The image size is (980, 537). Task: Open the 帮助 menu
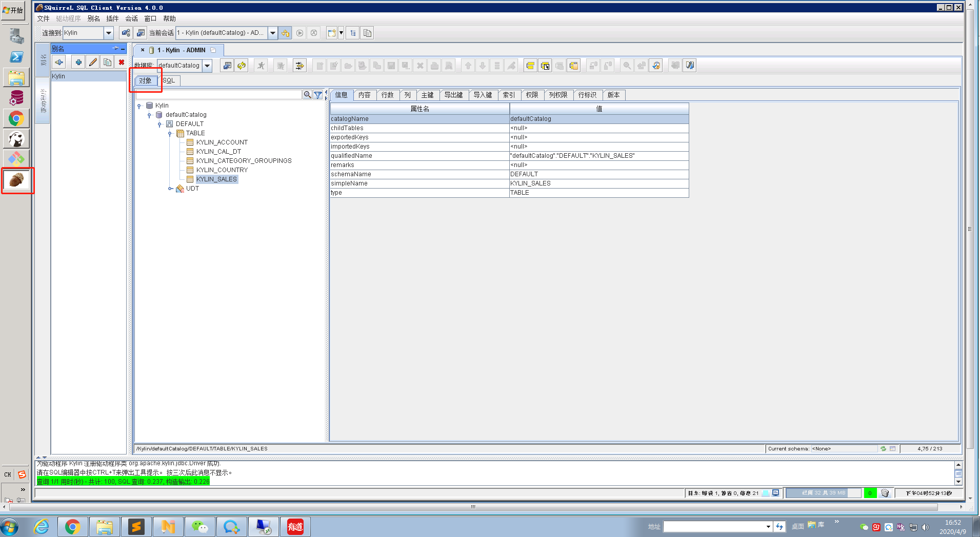tap(169, 18)
